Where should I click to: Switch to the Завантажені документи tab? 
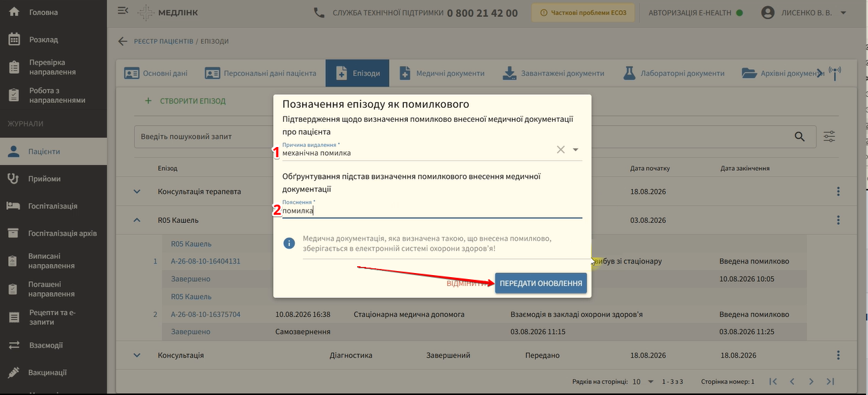(553, 73)
